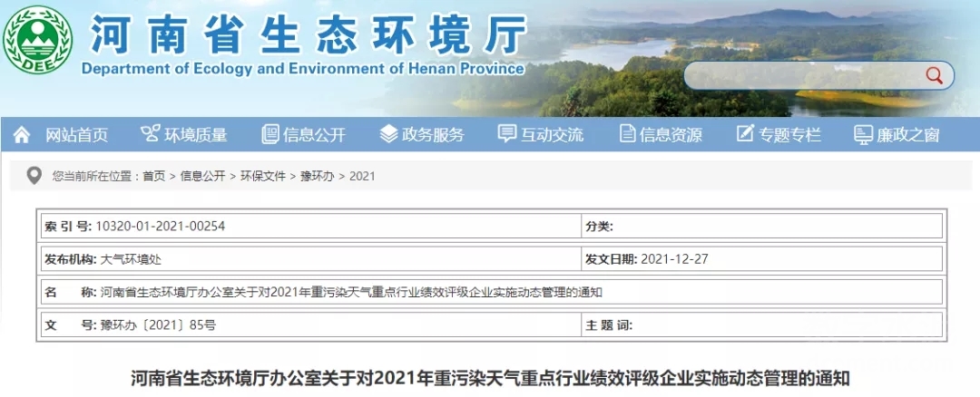The height and width of the screenshot is (397, 980).
Task: Open the 信息公开 menu item
Action: tap(314, 134)
